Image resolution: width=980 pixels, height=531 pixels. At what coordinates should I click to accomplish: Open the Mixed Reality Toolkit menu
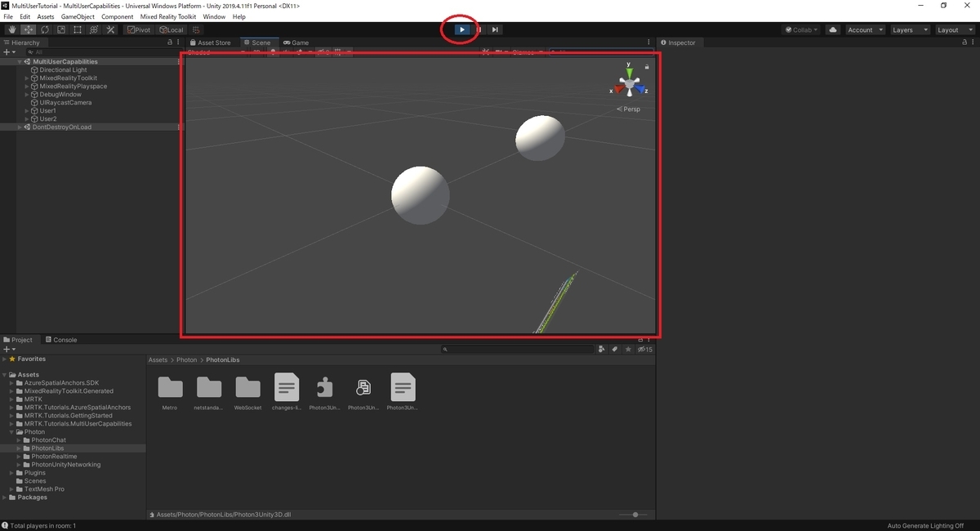pos(168,16)
